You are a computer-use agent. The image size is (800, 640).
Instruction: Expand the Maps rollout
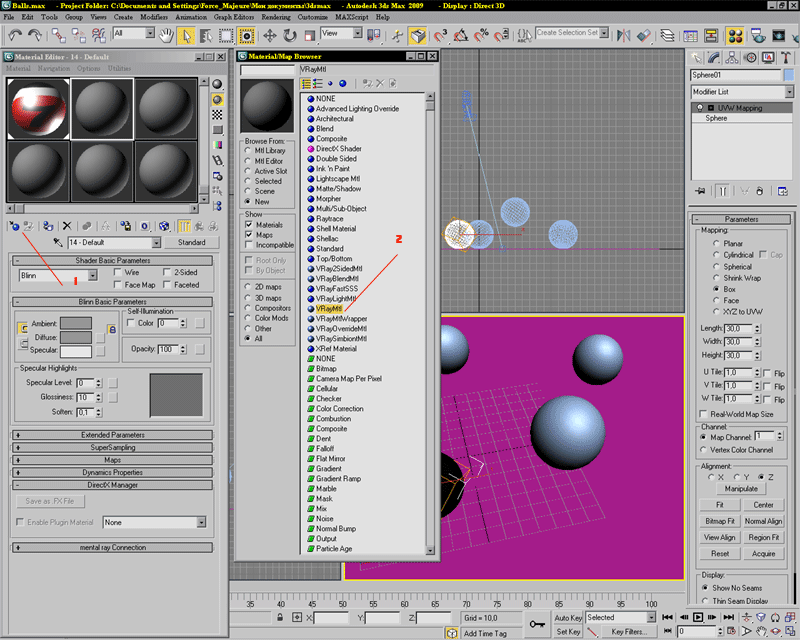point(112,460)
